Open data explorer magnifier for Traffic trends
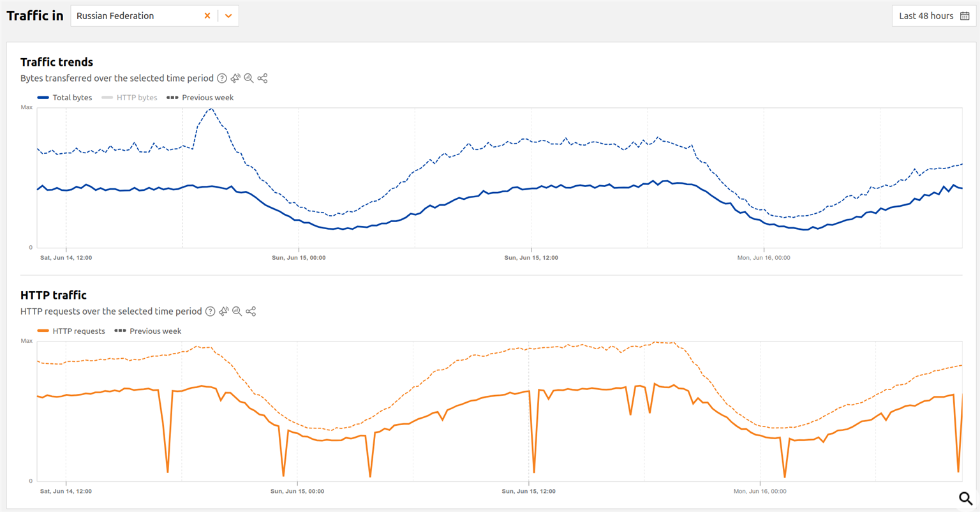The height and width of the screenshot is (512, 980). [249, 79]
